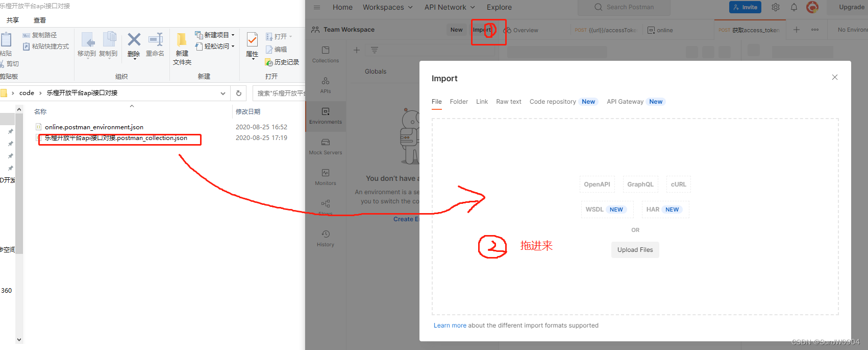The height and width of the screenshot is (350, 868).
Task: Click Copy to (复制到) in Explorer ribbon
Action: (x=108, y=45)
